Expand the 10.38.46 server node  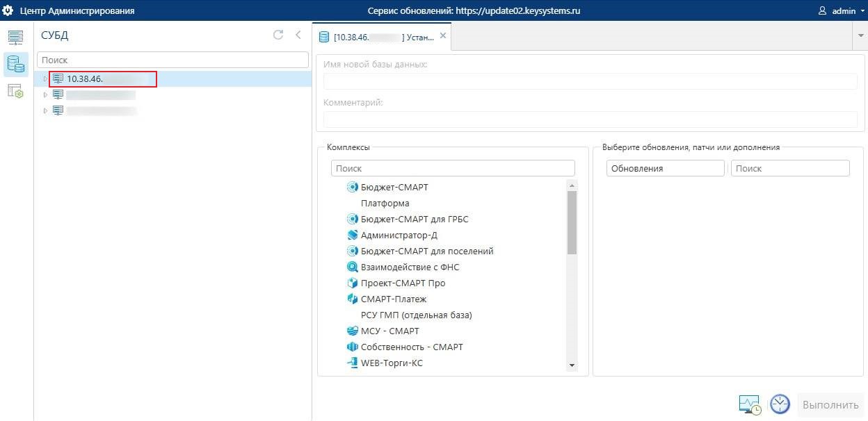[x=45, y=79]
